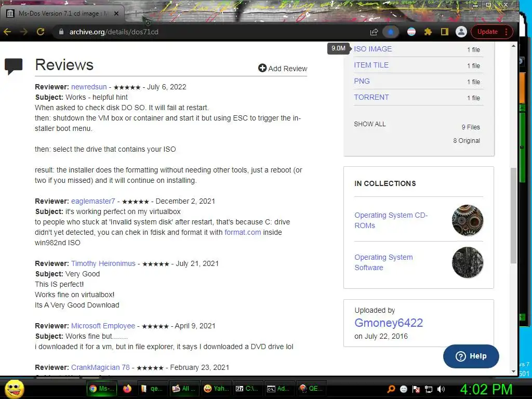
Task: Download the TORRENT file
Action: click(x=371, y=97)
